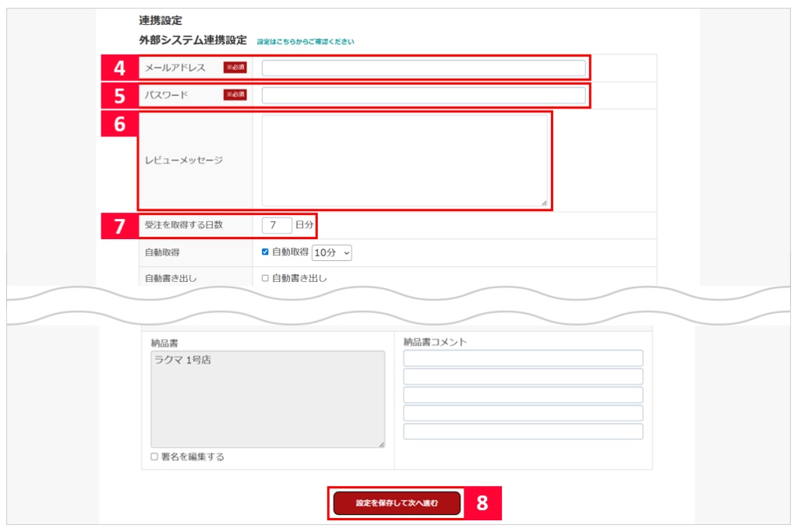The image size is (798, 532).
Task: Click the last 納品書コメント field
Action: 523,432
